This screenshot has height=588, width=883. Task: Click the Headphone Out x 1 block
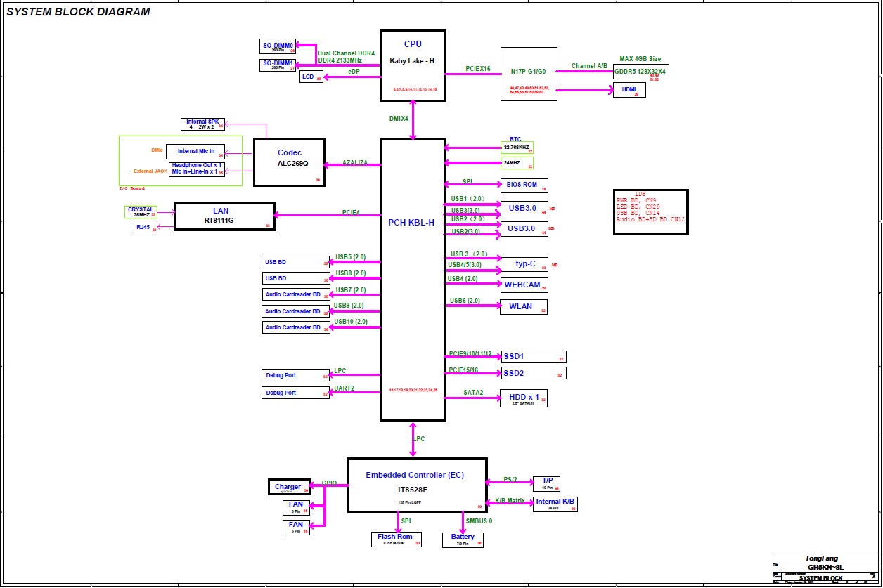[x=197, y=169]
